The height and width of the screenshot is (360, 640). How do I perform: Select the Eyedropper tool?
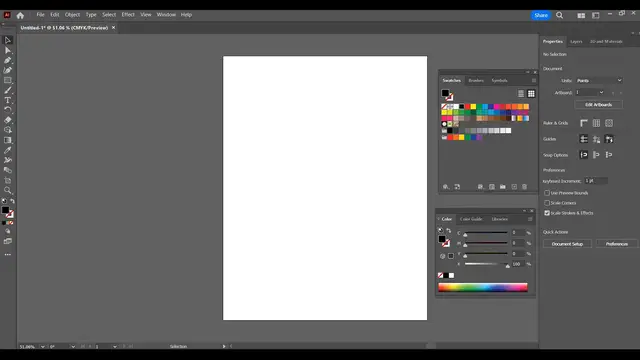point(8,150)
